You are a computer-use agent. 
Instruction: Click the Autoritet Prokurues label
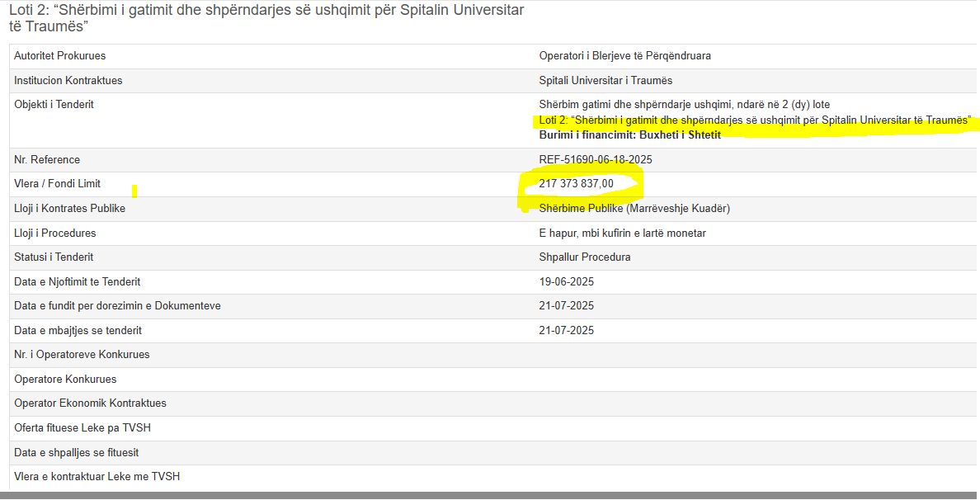pos(59,56)
